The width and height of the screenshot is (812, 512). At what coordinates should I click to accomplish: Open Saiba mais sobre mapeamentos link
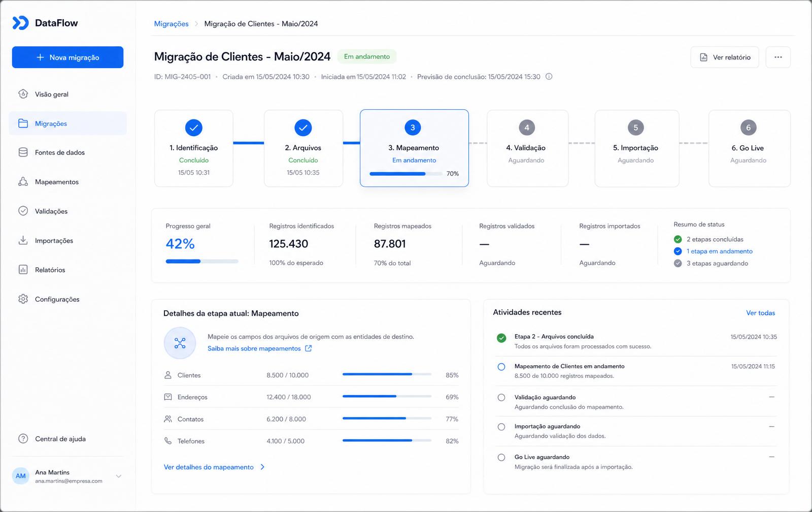tap(254, 348)
